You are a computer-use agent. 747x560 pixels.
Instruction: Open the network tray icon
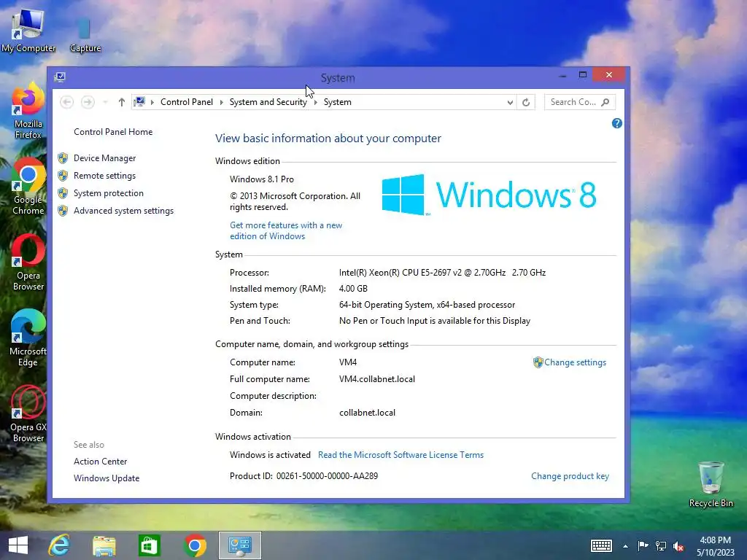tap(661, 545)
